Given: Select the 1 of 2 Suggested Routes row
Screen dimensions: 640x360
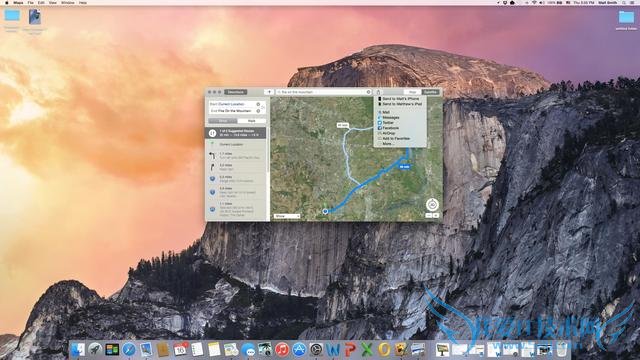Looking at the screenshot, I should click(x=236, y=133).
